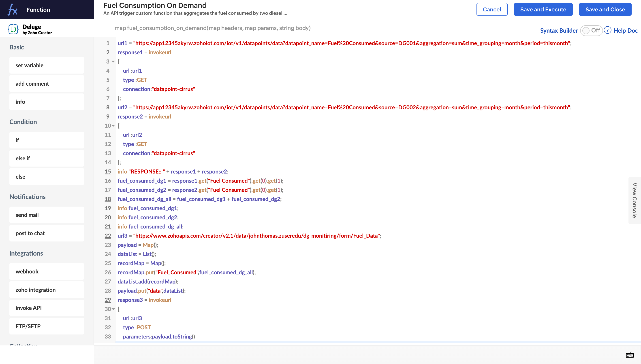The image size is (641, 364).
Task: Select the webhook integration block
Action: coord(47,271)
